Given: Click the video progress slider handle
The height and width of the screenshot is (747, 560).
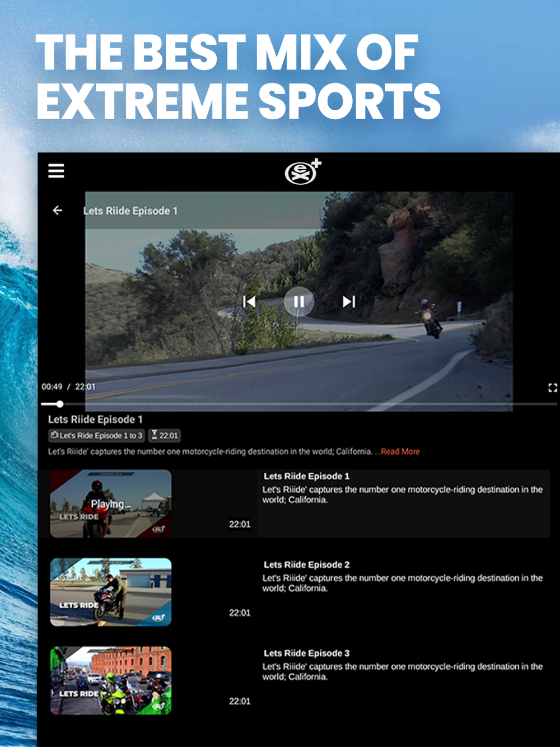Looking at the screenshot, I should point(59,404).
